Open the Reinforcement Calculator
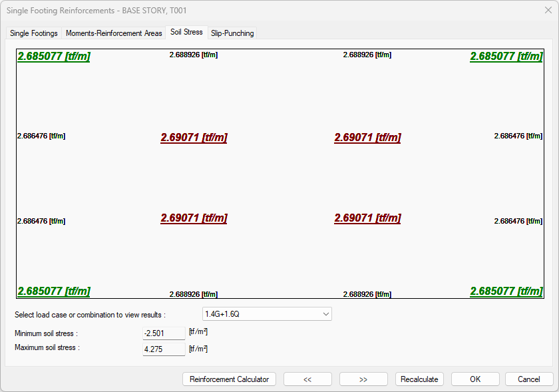This screenshot has height=392, width=559. pyautogui.click(x=229, y=379)
